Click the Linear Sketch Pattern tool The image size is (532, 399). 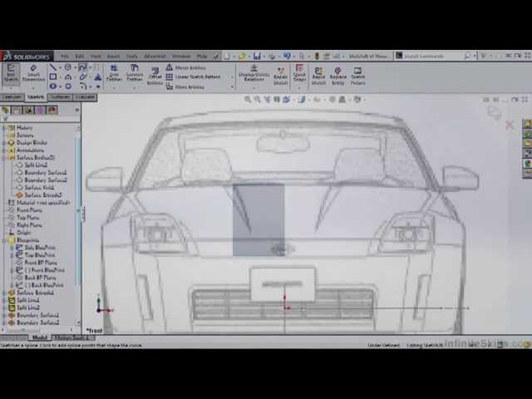[194, 77]
